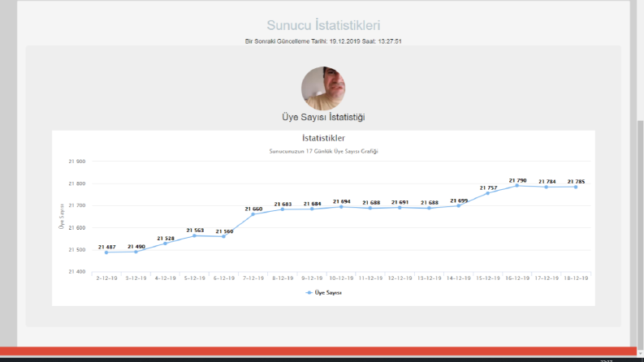Viewport: 644px width, 362px height.
Task: Select the 21 784 data point
Action: [547, 187]
